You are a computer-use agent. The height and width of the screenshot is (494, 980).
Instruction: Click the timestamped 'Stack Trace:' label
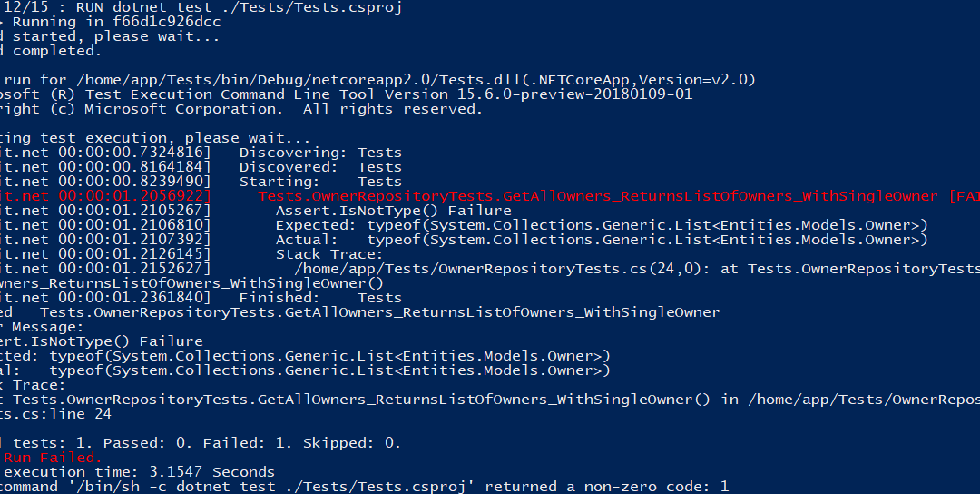coord(329,254)
